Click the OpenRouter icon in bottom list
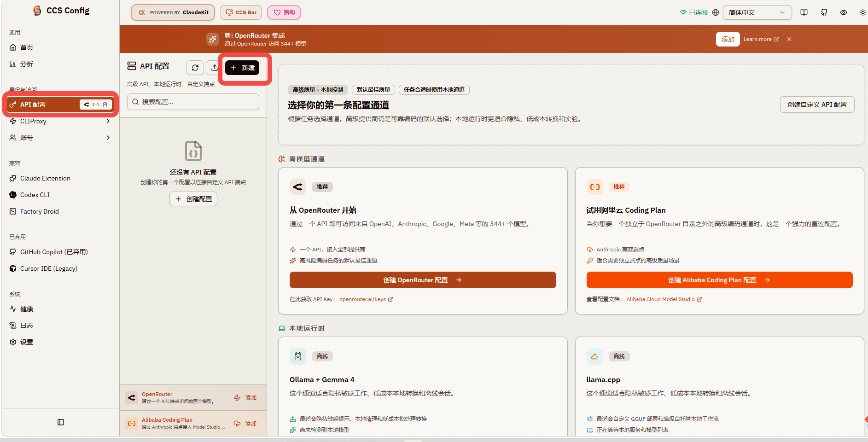Image resolution: width=868 pixels, height=442 pixels. (132, 398)
